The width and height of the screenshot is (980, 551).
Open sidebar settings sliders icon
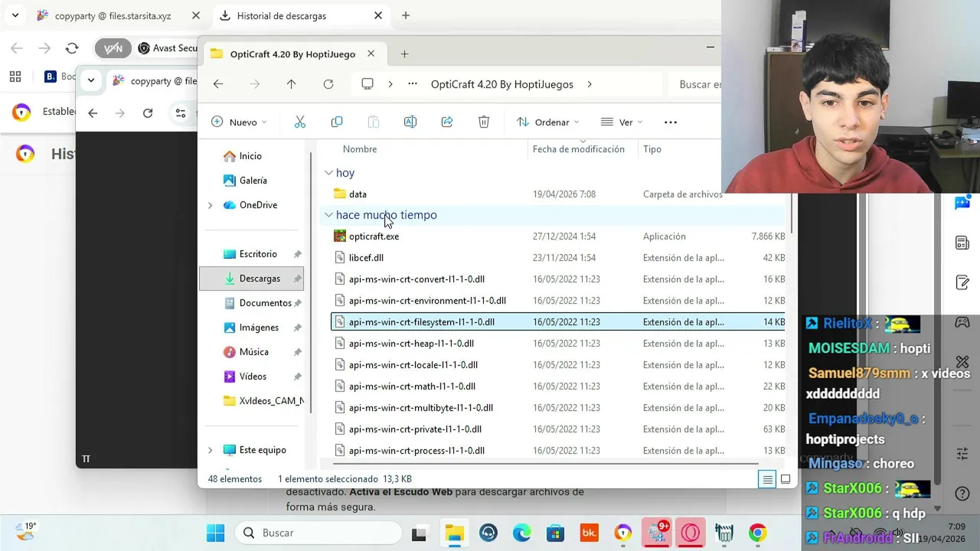(x=962, y=454)
